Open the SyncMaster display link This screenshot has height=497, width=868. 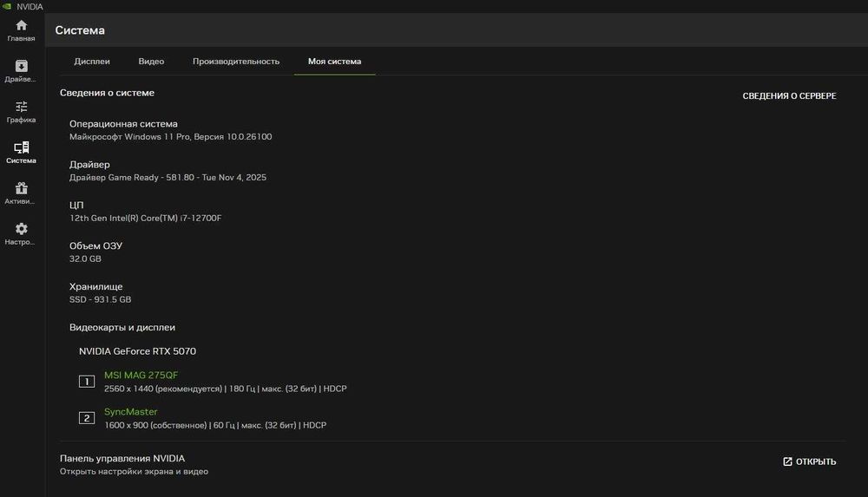pos(131,412)
